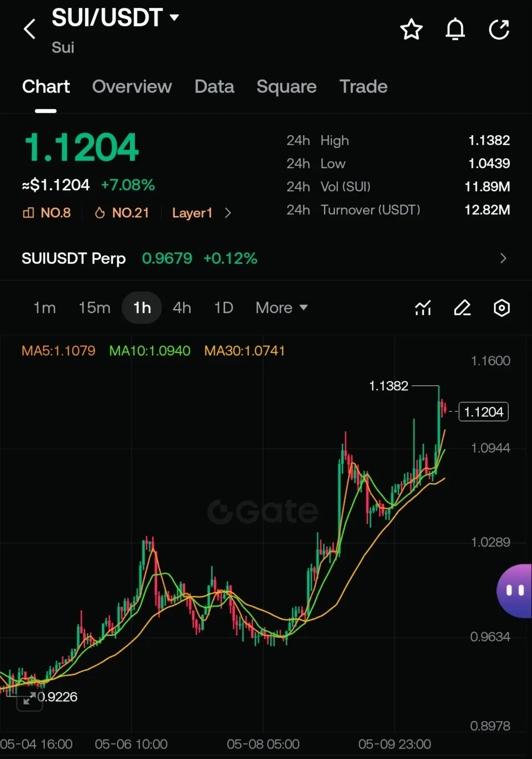Expand Layer1 category chevron

228,213
